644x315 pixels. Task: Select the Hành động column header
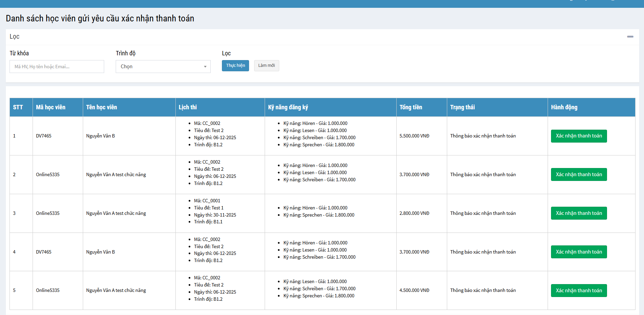point(564,107)
